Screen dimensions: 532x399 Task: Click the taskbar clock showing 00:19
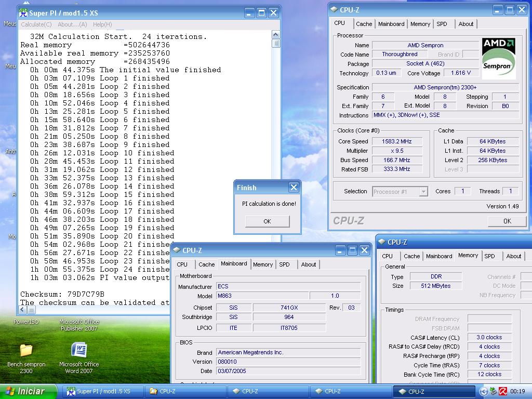pyautogui.click(x=517, y=391)
